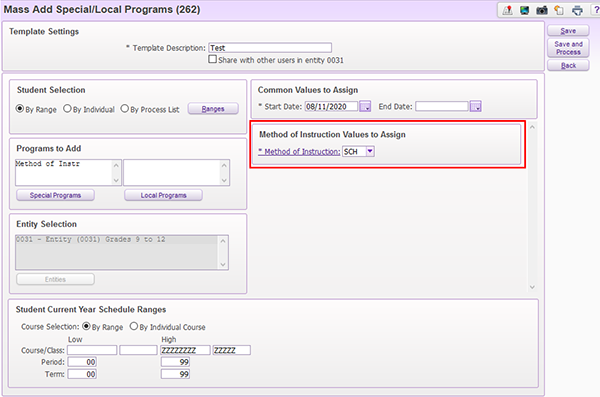Click down arrow of Entity Selection scrollbar
The image size is (600, 397).
coord(223,265)
